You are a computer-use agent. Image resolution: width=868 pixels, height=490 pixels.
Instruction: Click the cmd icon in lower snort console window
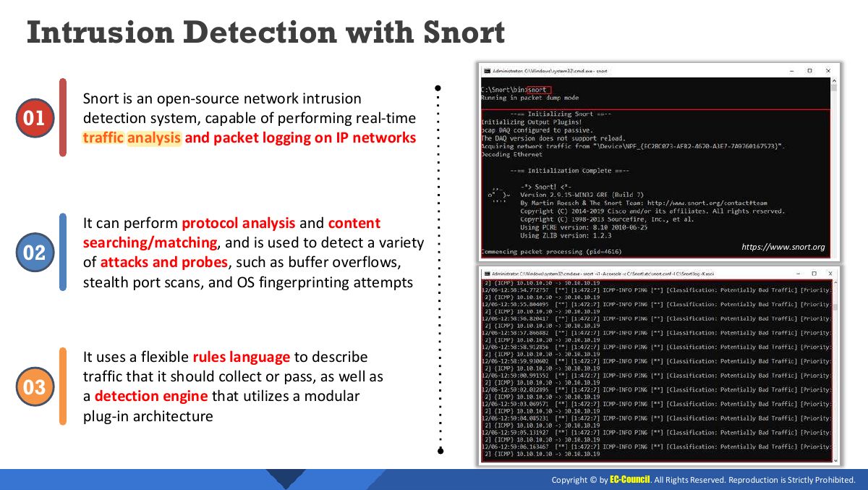[486, 274]
